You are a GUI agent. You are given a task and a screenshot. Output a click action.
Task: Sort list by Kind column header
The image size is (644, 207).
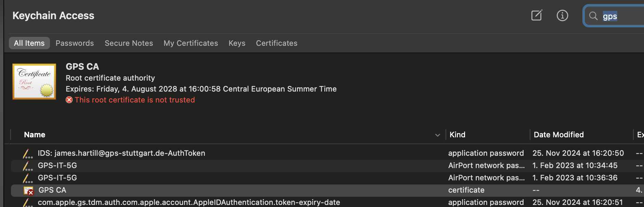(457, 135)
